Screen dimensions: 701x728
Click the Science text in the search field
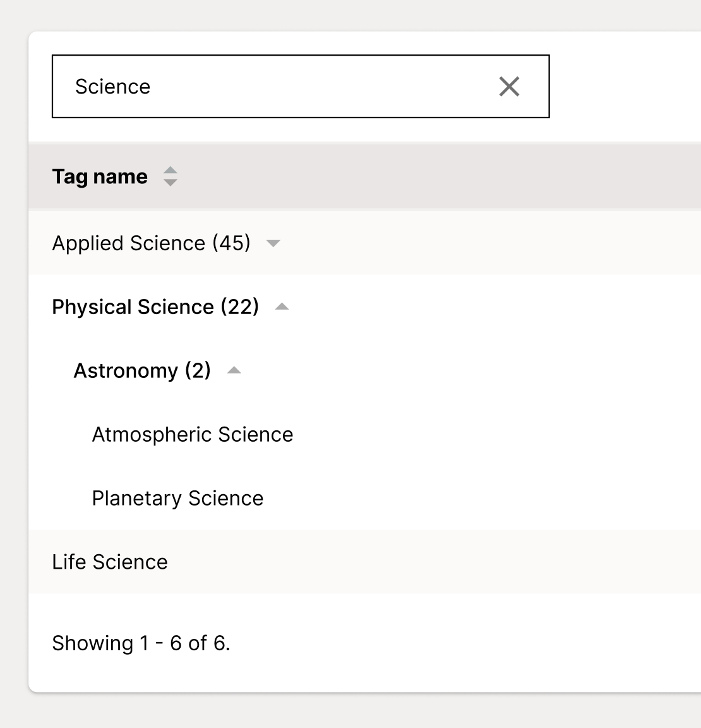point(112,86)
